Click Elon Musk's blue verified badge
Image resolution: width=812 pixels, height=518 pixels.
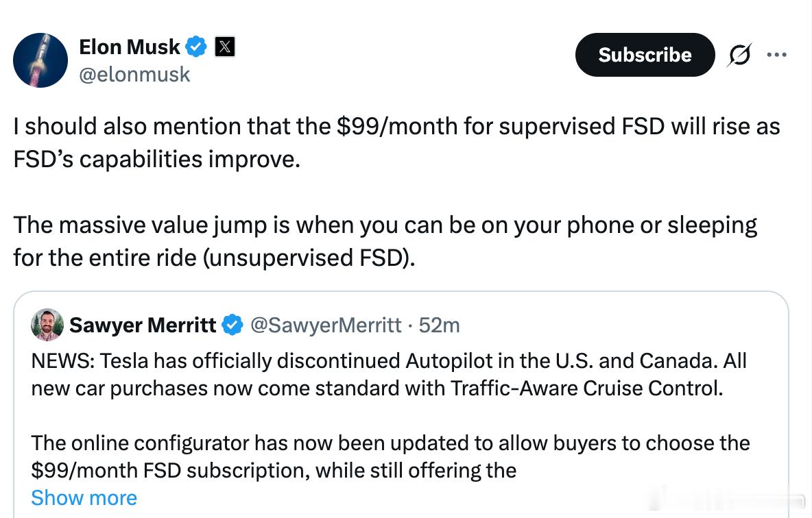[198, 47]
